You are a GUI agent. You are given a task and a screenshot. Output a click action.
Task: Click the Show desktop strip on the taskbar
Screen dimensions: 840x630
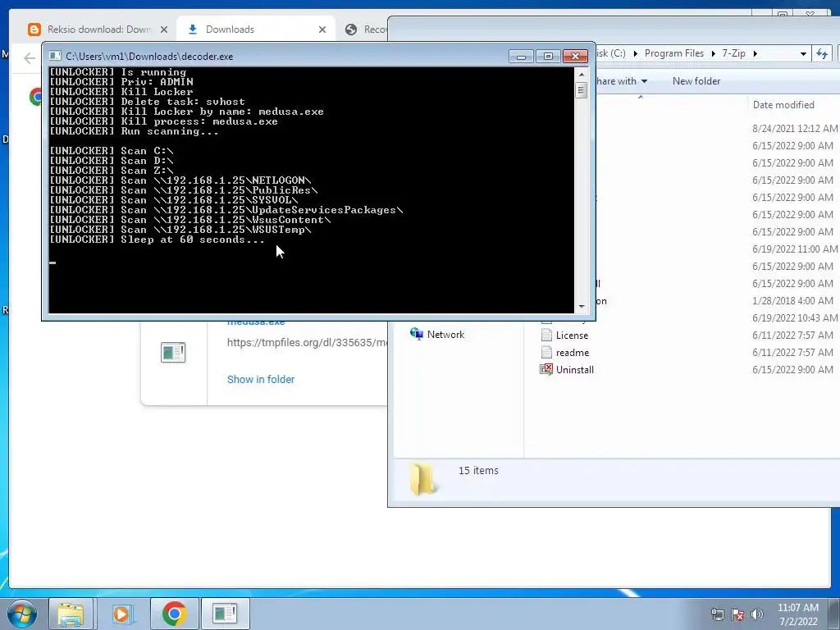[834, 614]
